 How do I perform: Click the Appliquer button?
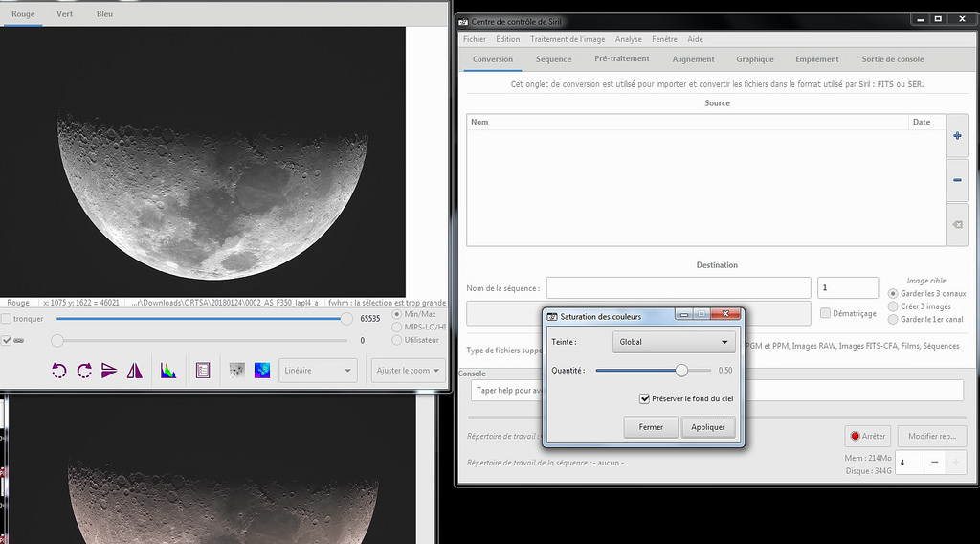click(x=708, y=427)
